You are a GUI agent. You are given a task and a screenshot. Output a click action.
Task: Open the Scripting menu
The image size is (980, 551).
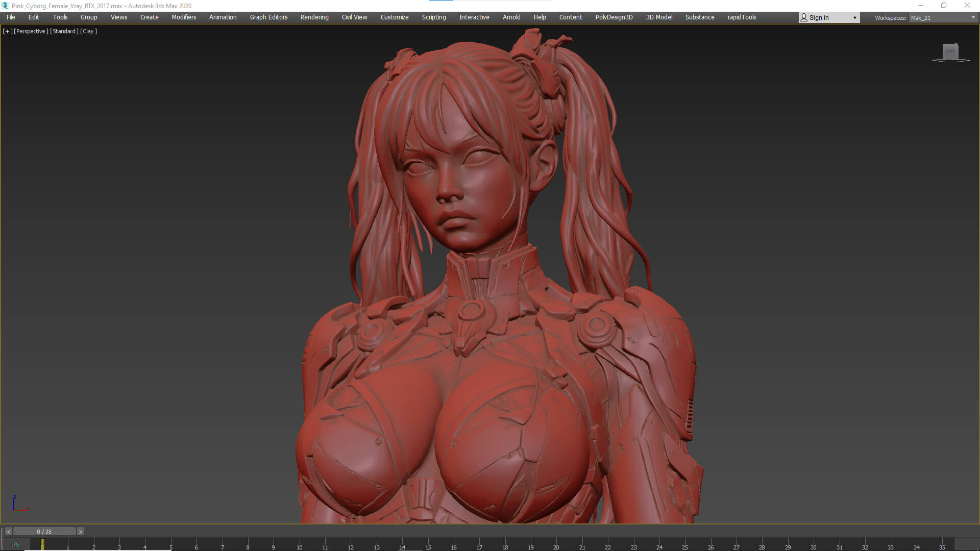(434, 17)
